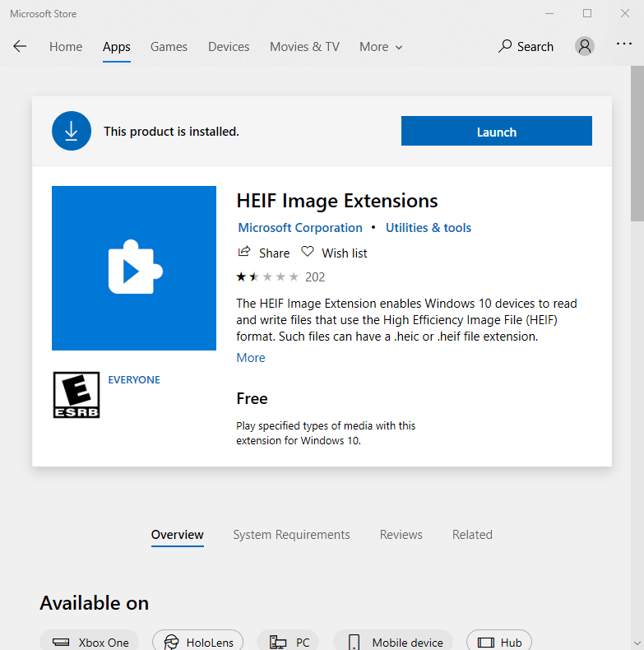
Task: Expand description with More link
Action: 250,358
